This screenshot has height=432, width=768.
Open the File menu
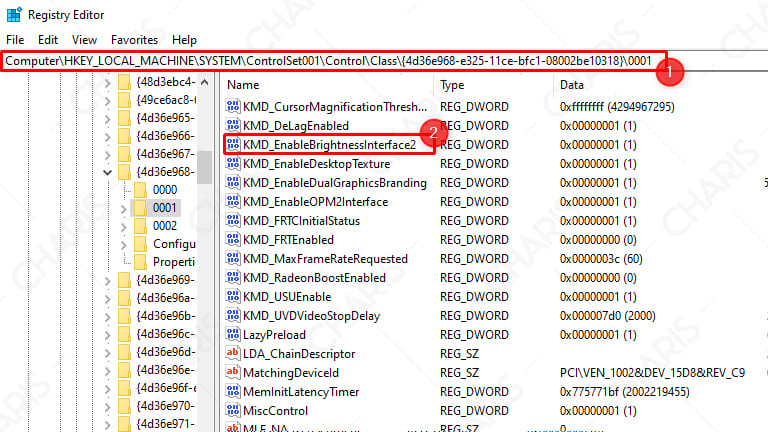[16, 39]
